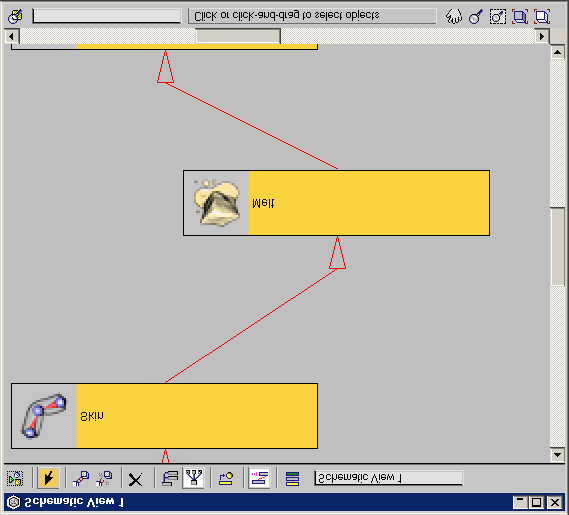Screen dimensions: 569x515
Task: Choose the Connect link tool
Action: pyautogui.click(x=81, y=479)
